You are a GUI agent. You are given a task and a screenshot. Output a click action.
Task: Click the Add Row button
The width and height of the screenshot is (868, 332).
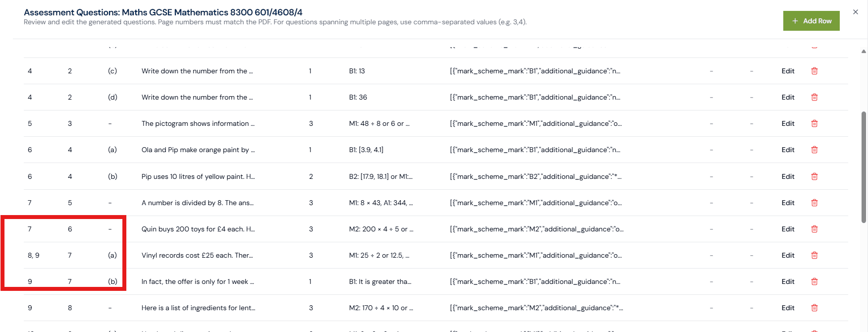click(x=811, y=21)
